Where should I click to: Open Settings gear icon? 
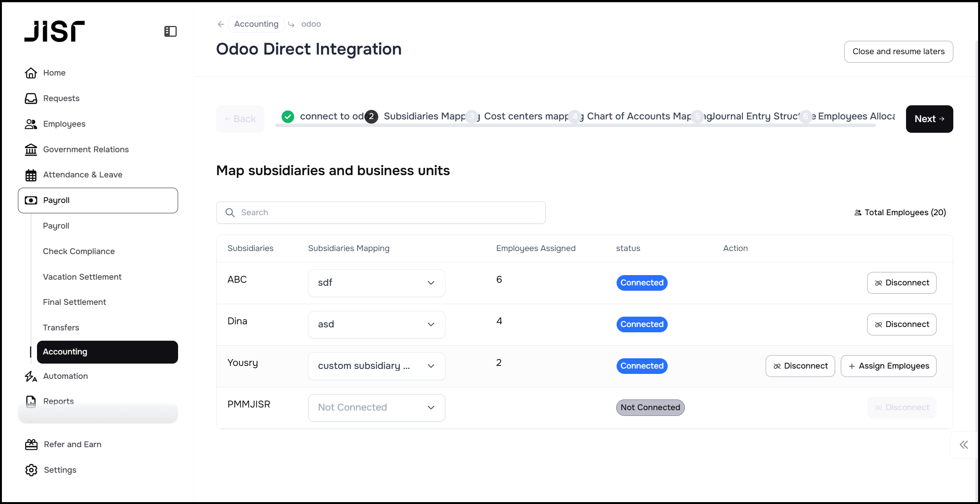pos(31,470)
